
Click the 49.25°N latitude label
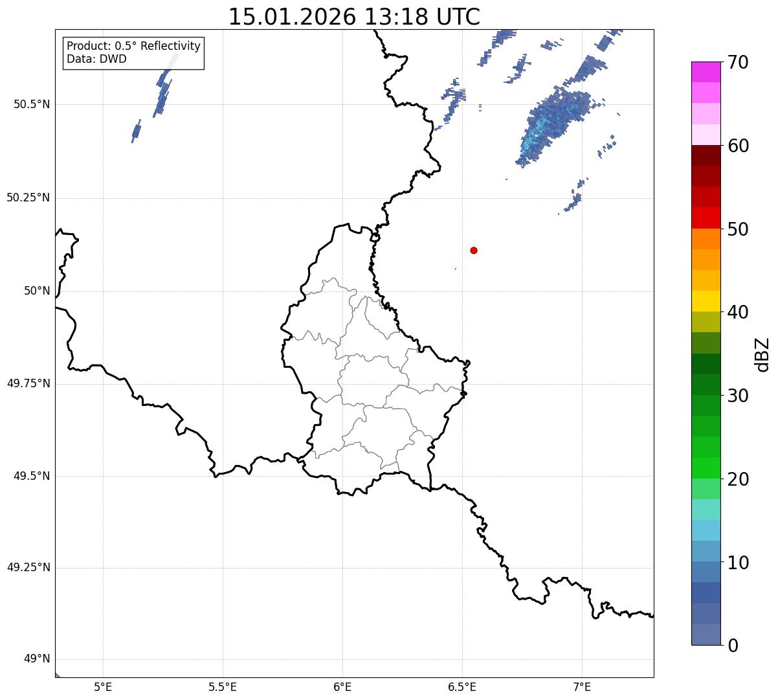pyautogui.click(x=28, y=567)
